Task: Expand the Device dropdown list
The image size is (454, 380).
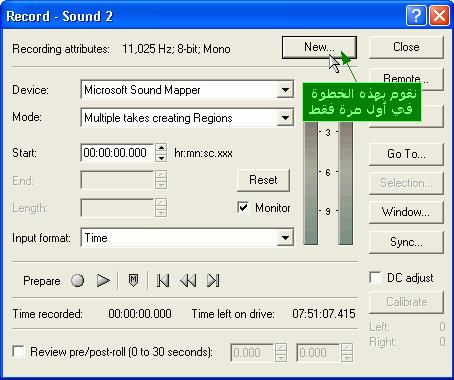Action: point(285,90)
